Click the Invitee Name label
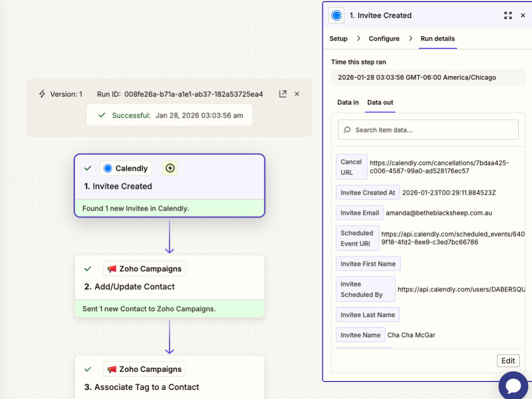The height and width of the screenshot is (399, 532). 360,335
